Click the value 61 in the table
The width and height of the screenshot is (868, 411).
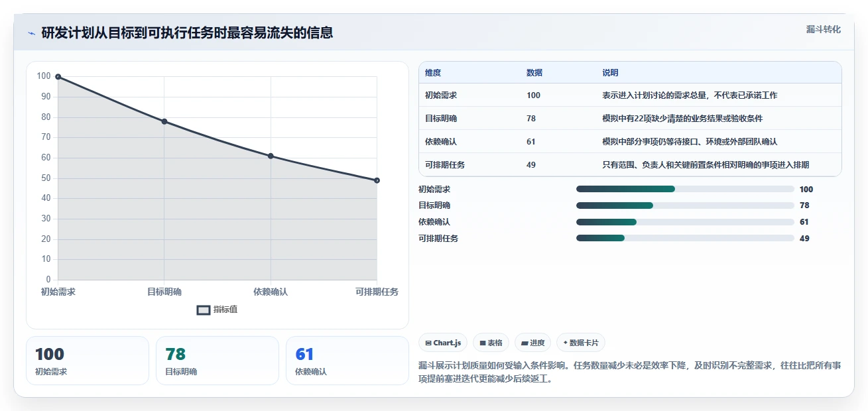[531, 142]
